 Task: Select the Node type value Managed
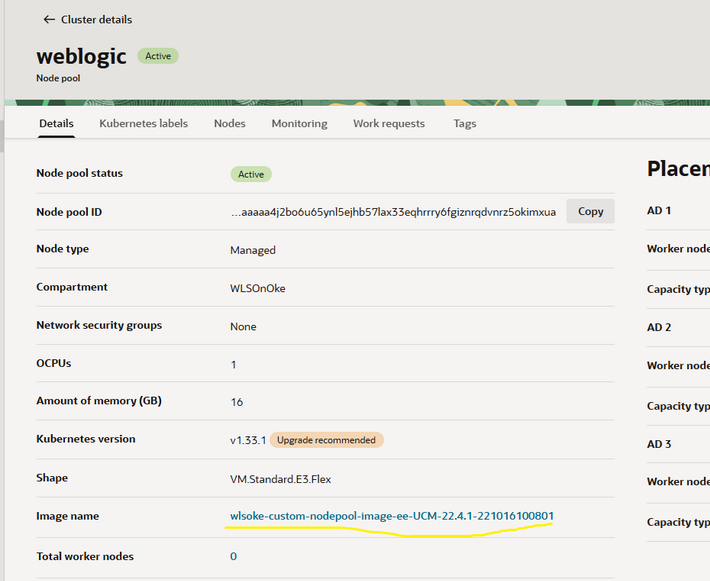(253, 250)
